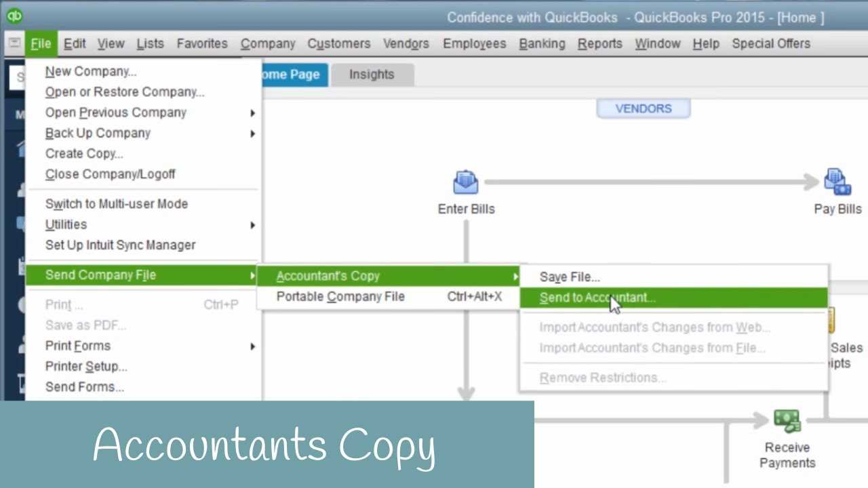Open the Employees menu
The height and width of the screenshot is (488, 868).
[x=475, y=43]
